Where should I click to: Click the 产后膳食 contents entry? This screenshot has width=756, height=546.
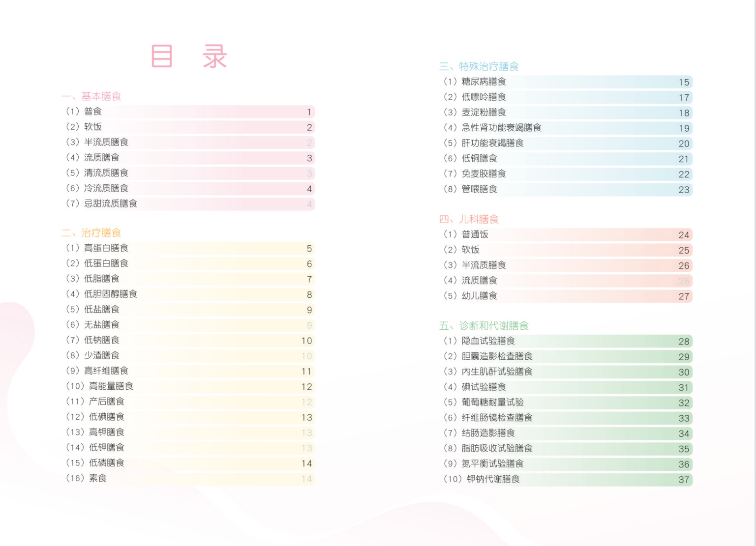(x=106, y=402)
